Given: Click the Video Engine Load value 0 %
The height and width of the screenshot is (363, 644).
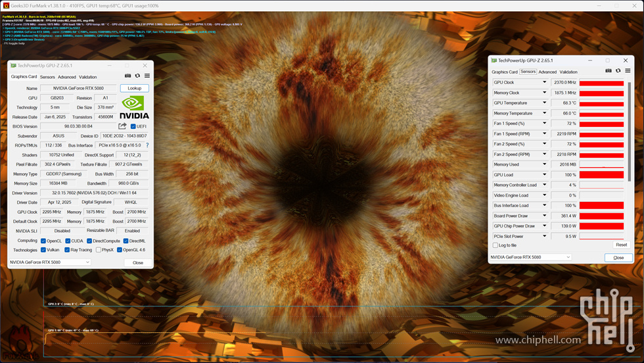Looking at the screenshot, I should pos(564,195).
